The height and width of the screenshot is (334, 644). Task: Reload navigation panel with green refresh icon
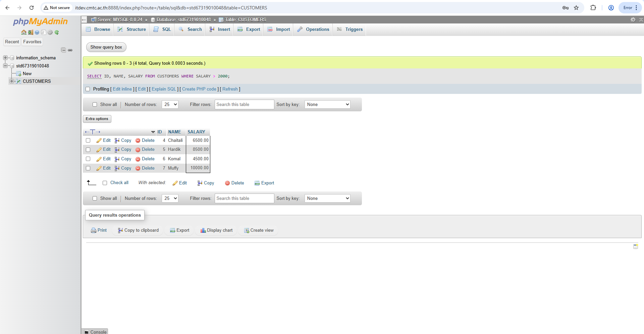tap(57, 33)
